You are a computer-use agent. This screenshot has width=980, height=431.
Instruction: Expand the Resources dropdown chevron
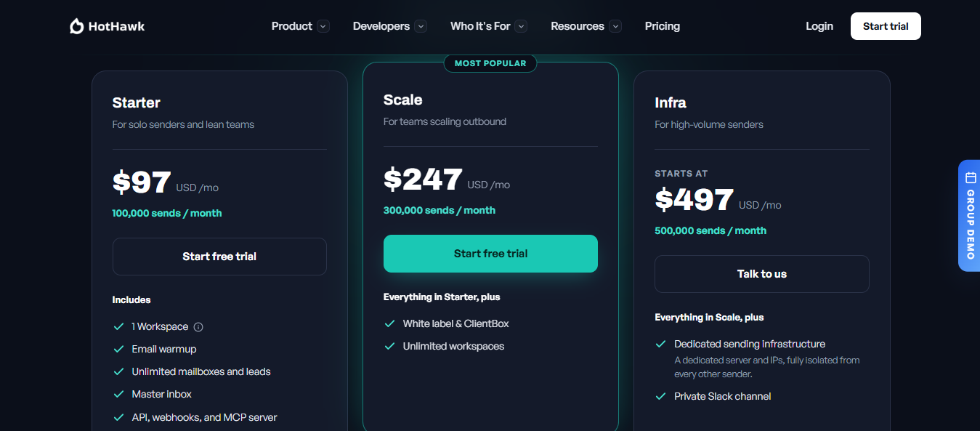(615, 26)
